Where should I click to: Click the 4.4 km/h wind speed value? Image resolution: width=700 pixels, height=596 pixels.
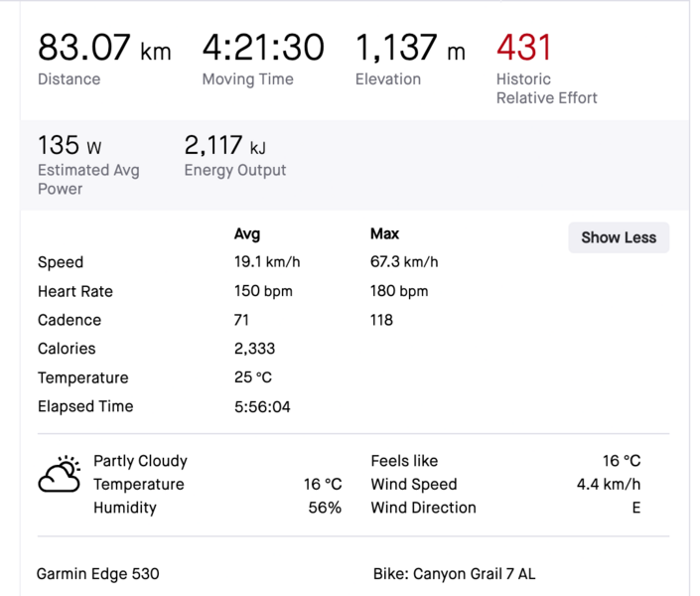point(608,485)
